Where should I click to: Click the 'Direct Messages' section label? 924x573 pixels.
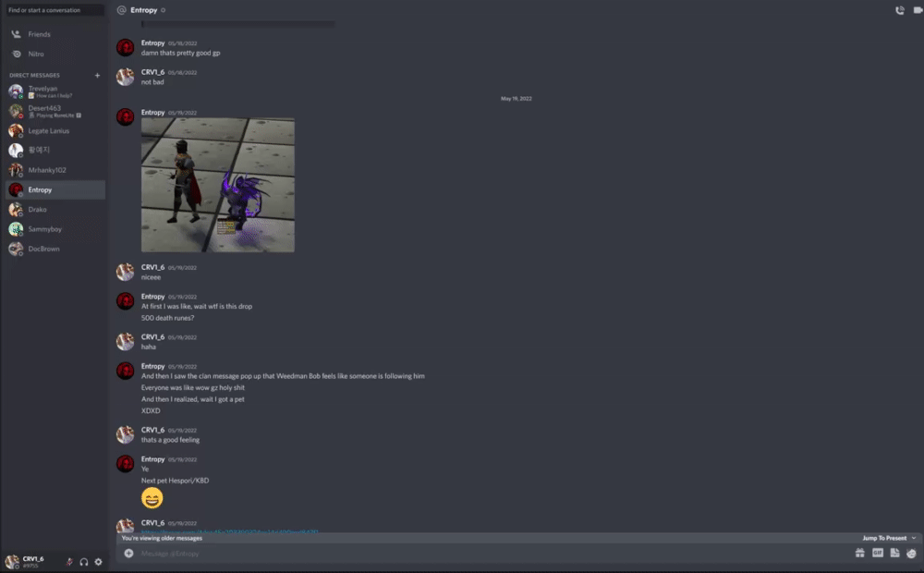point(35,76)
